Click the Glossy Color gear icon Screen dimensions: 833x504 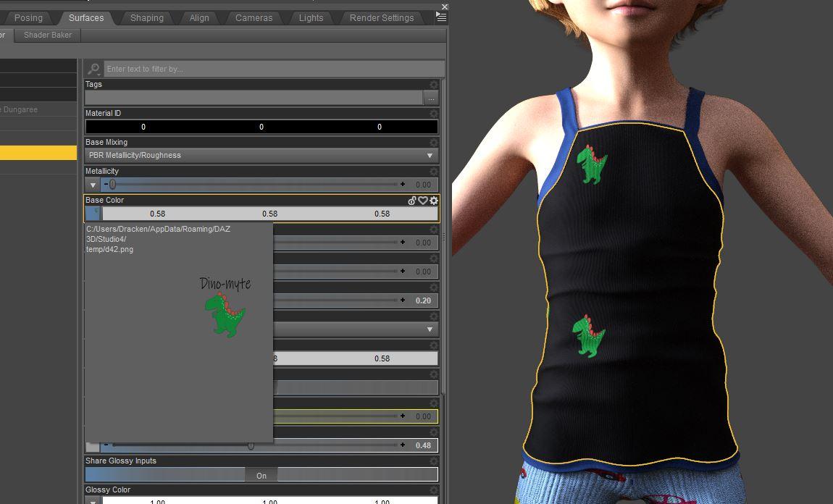[432, 490]
